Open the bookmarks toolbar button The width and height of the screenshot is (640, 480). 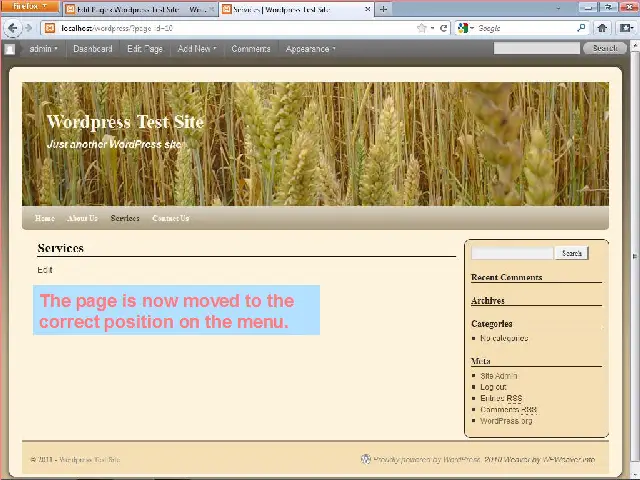click(x=626, y=28)
